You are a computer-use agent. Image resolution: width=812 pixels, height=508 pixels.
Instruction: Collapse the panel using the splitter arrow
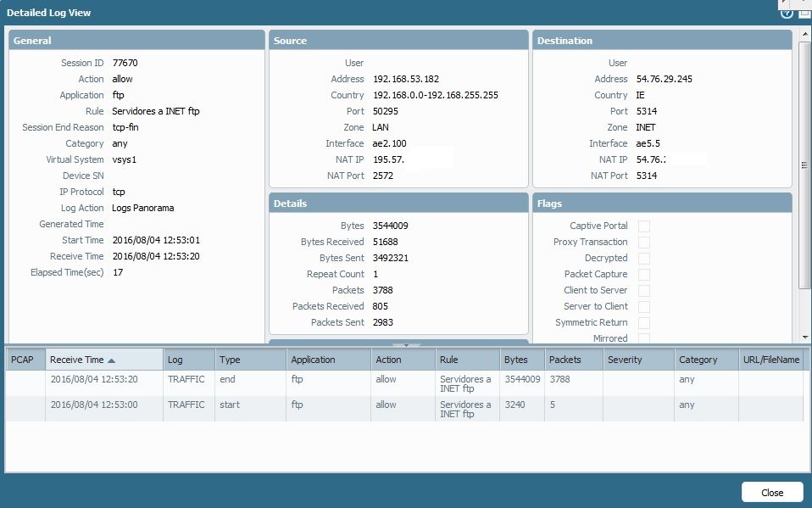pos(406,345)
